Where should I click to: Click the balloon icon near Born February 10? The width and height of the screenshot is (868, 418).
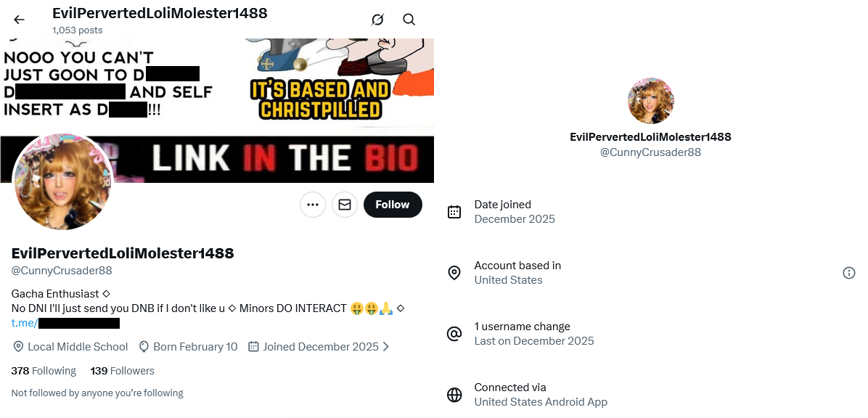click(144, 347)
